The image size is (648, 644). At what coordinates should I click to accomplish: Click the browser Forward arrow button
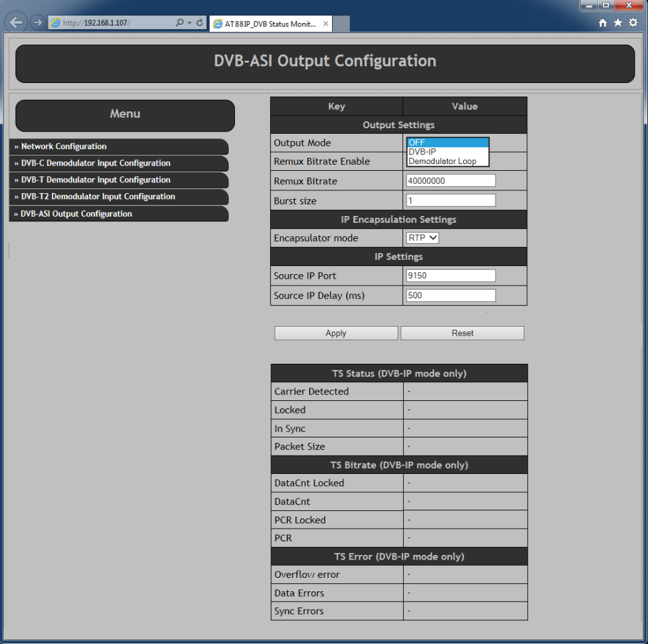37,22
